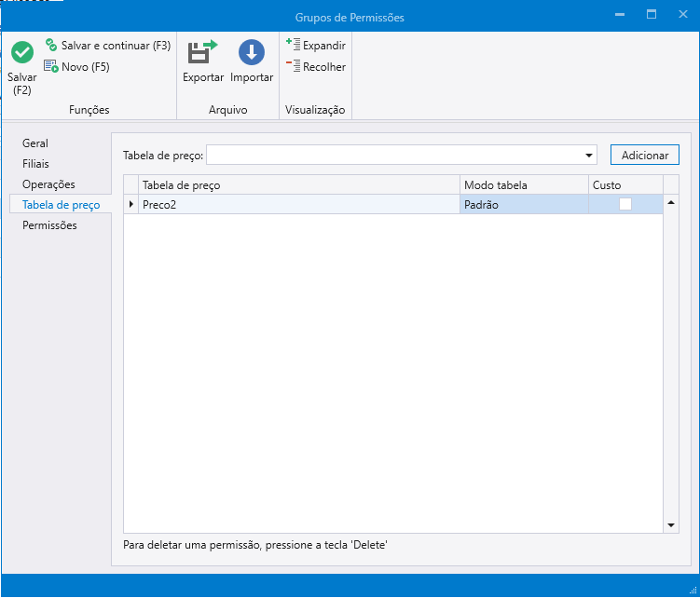Click the green Salvar (F2) checkmark icon
The image size is (700, 598).
click(22, 53)
